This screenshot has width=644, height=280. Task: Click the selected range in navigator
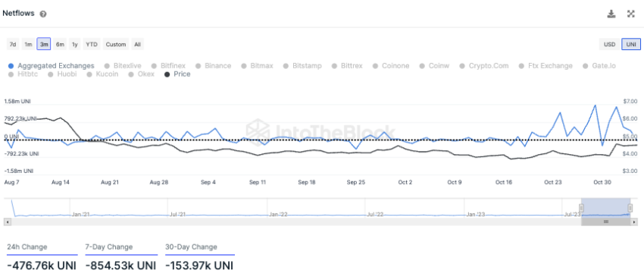tap(606, 208)
